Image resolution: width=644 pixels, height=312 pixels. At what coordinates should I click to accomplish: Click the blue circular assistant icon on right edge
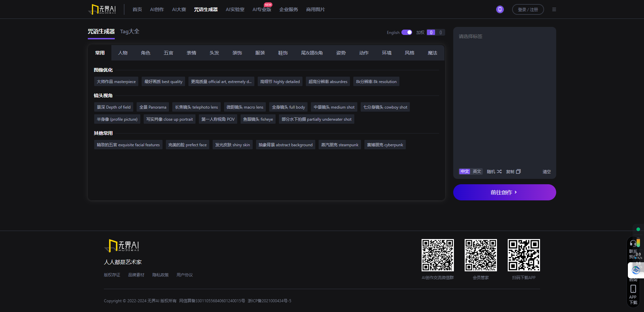(x=636, y=270)
